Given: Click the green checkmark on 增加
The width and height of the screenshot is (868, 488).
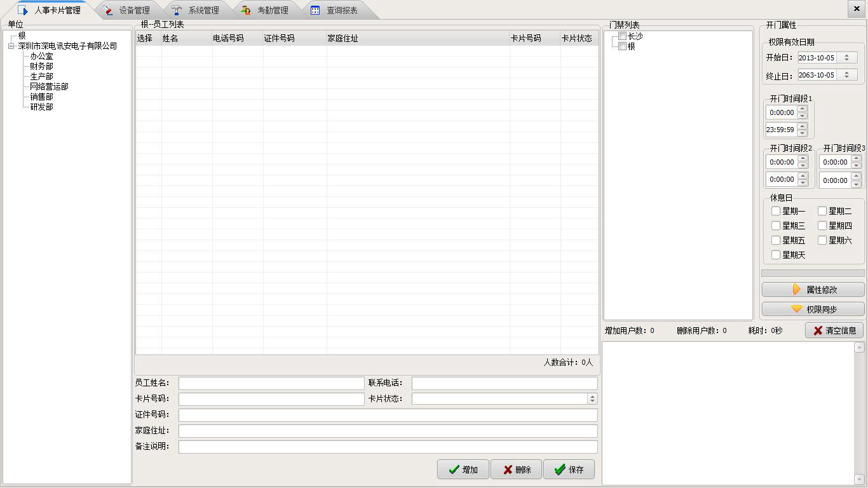Looking at the screenshot, I should click(x=454, y=470).
